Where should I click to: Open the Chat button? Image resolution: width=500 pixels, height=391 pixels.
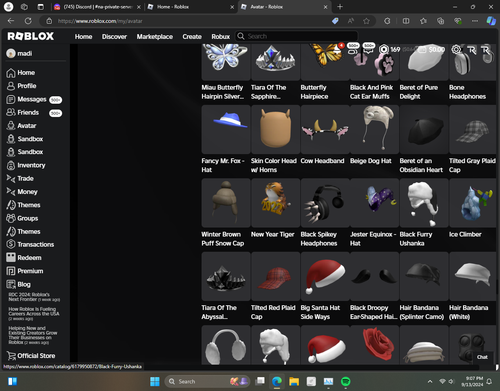click(x=482, y=357)
